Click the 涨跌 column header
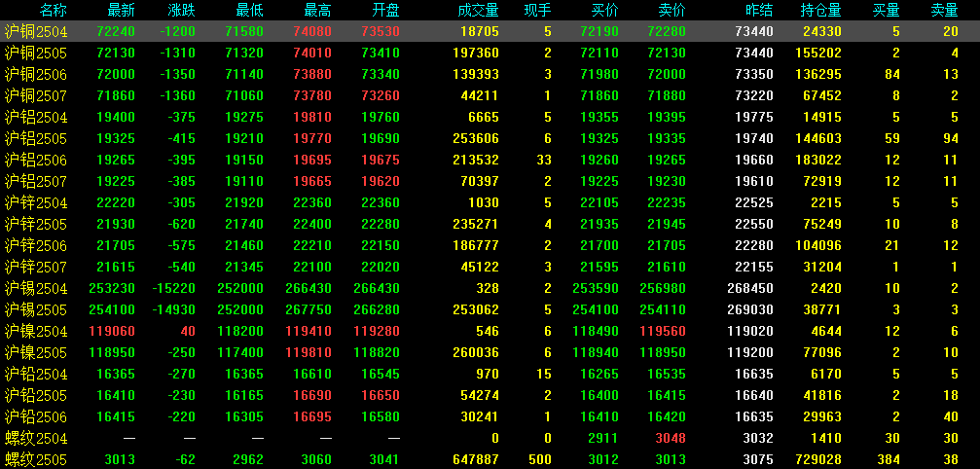 point(182,10)
